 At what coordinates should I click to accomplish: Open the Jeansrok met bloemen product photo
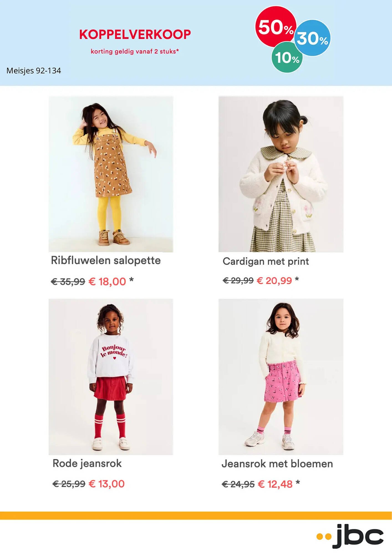tap(281, 377)
